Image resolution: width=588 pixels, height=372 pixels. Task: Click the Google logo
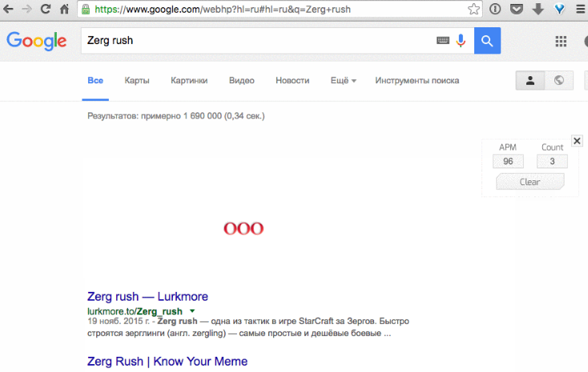click(37, 41)
